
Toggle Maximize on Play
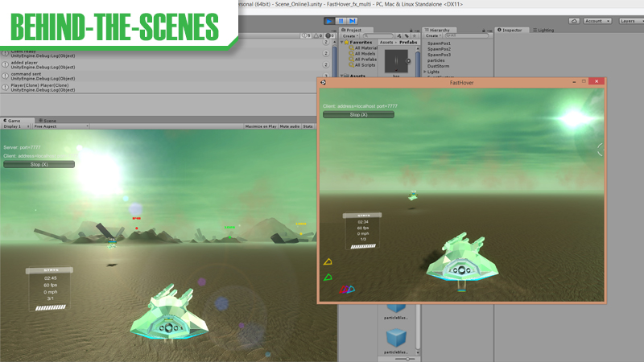click(x=261, y=126)
